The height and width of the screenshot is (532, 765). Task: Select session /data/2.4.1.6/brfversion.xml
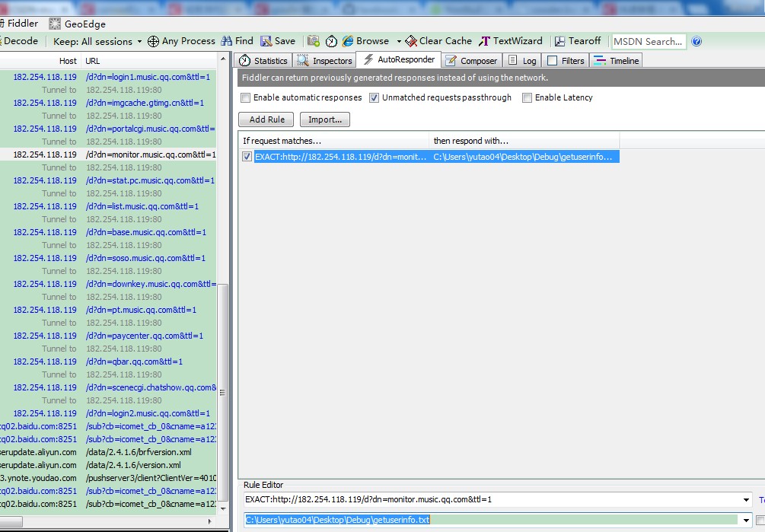108,452
